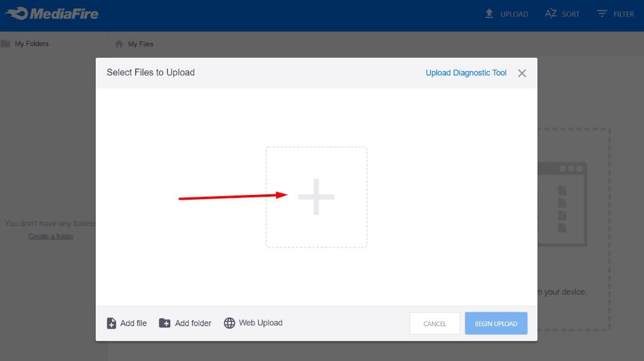The height and width of the screenshot is (361, 644).
Task: Click the Add folder icon
Action: (165, 323)
